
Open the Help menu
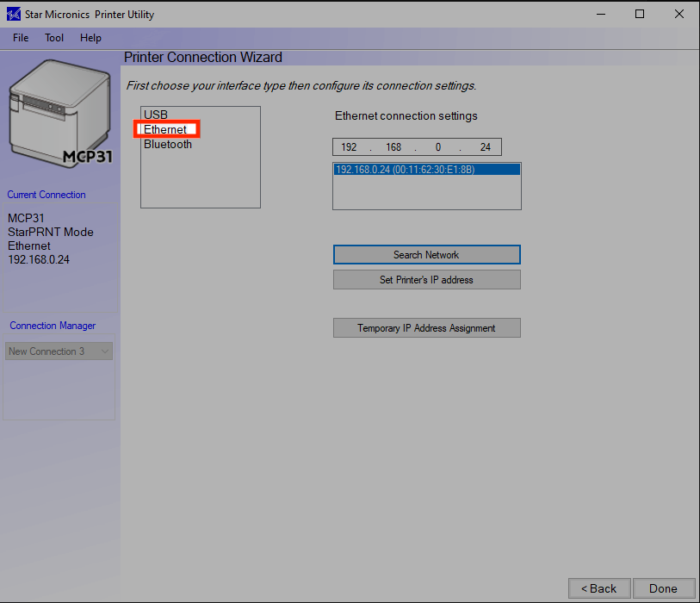pyautogui.click(x=90, y=38)
